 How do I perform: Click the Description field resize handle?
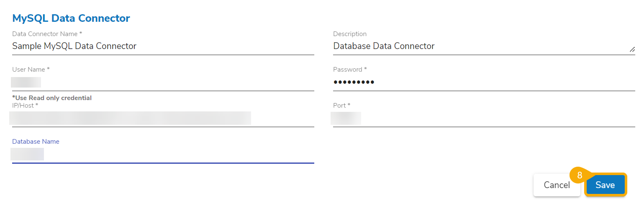coord(632,49)
